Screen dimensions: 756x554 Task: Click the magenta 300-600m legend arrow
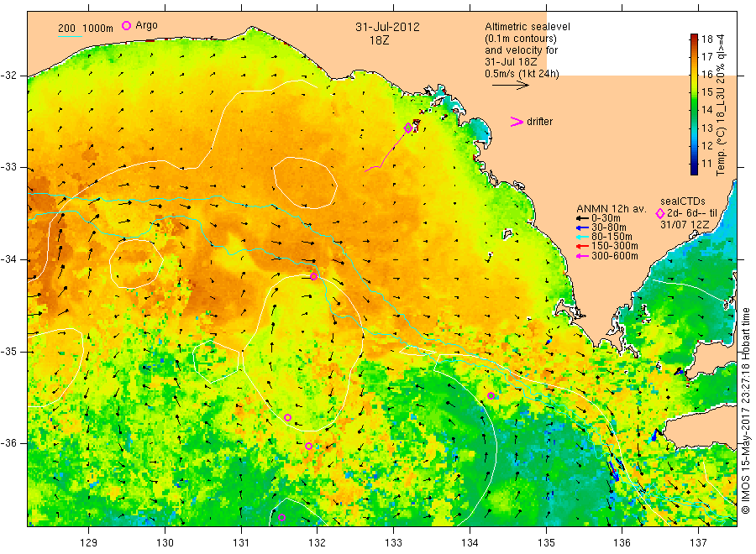click(x=582, y=256)
